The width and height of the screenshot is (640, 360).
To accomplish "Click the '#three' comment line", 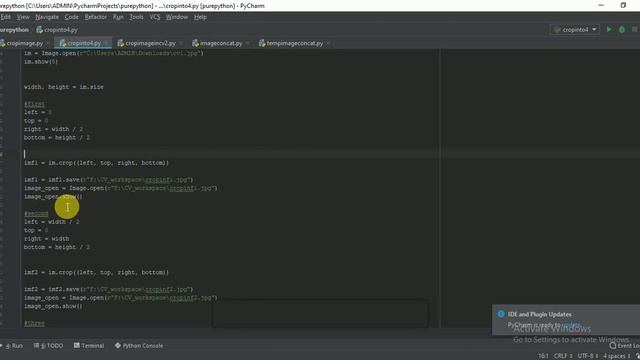I will pyautogui.click(x=34, y=323).
